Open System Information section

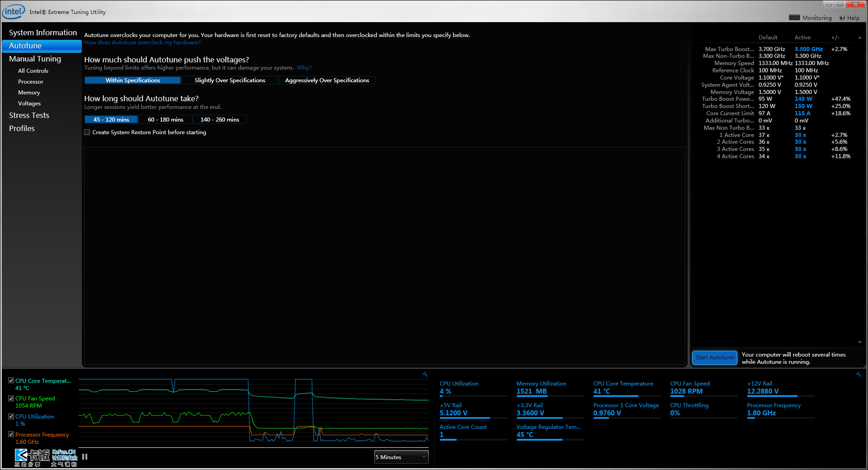click(43, 33)
